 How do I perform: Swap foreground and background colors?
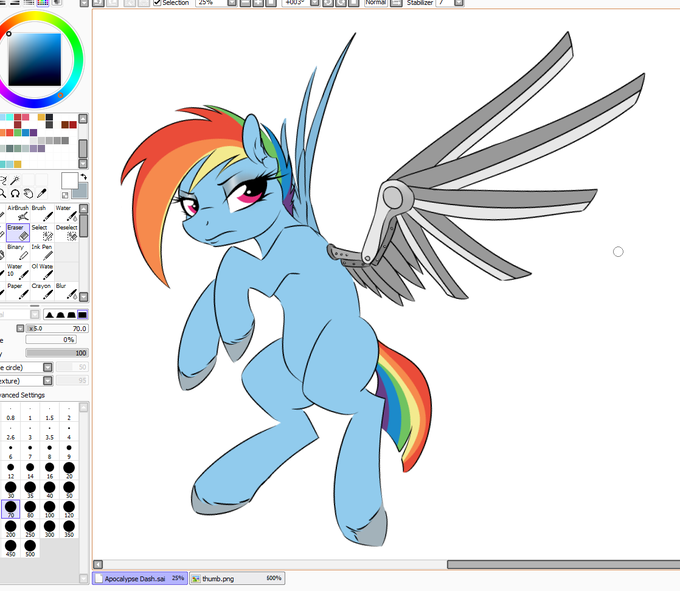83,177
